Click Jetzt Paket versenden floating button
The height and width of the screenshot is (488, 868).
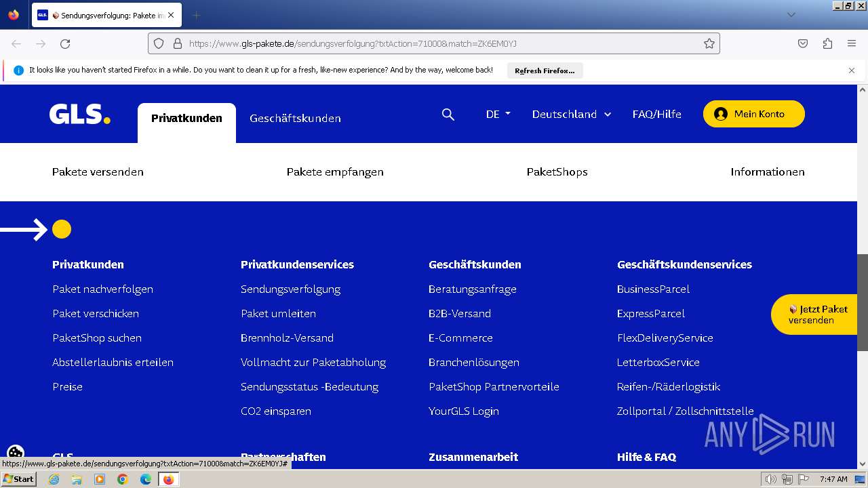(x=814, y=314)
